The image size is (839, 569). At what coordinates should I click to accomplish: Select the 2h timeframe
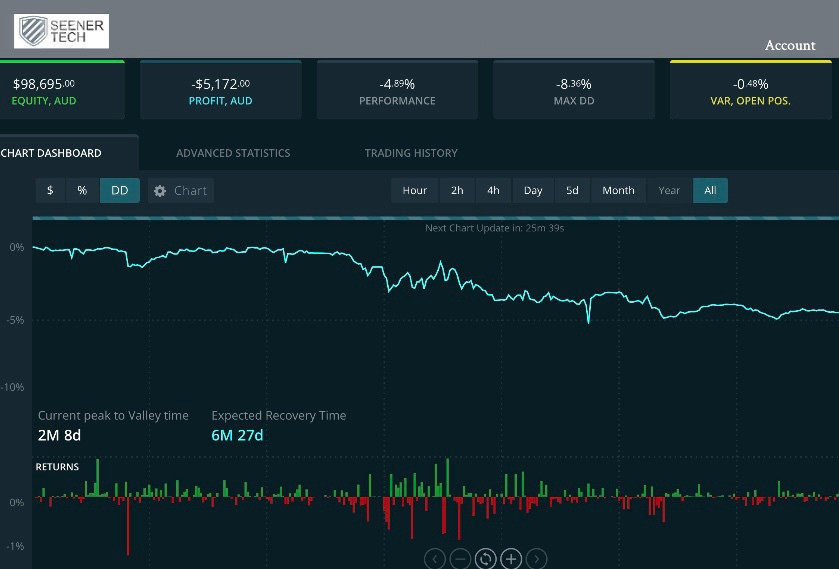457,191
